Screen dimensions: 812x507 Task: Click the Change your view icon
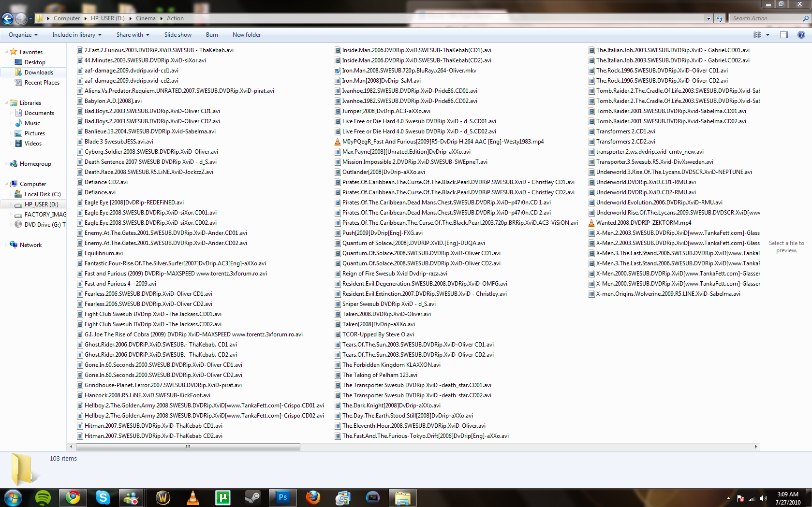coord(757,35)
